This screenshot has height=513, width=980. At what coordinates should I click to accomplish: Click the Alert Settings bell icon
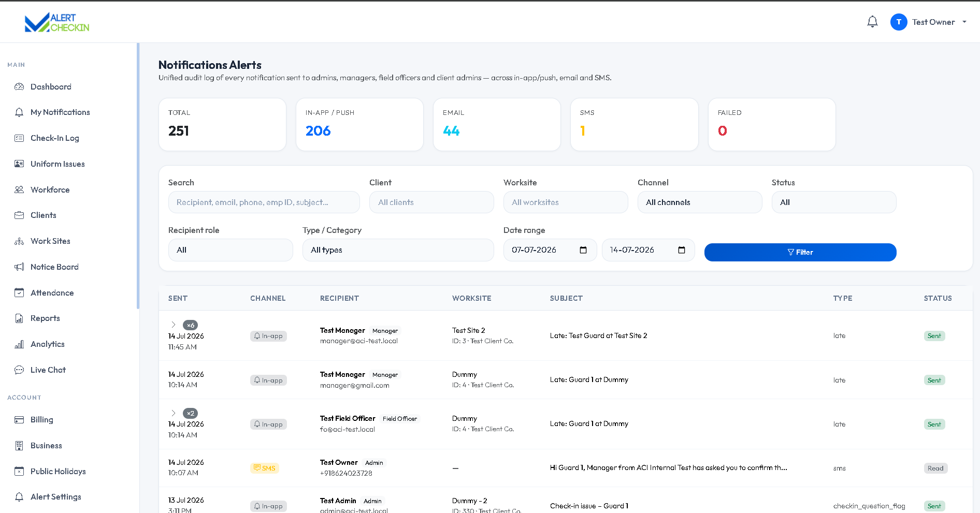[19, 497]
